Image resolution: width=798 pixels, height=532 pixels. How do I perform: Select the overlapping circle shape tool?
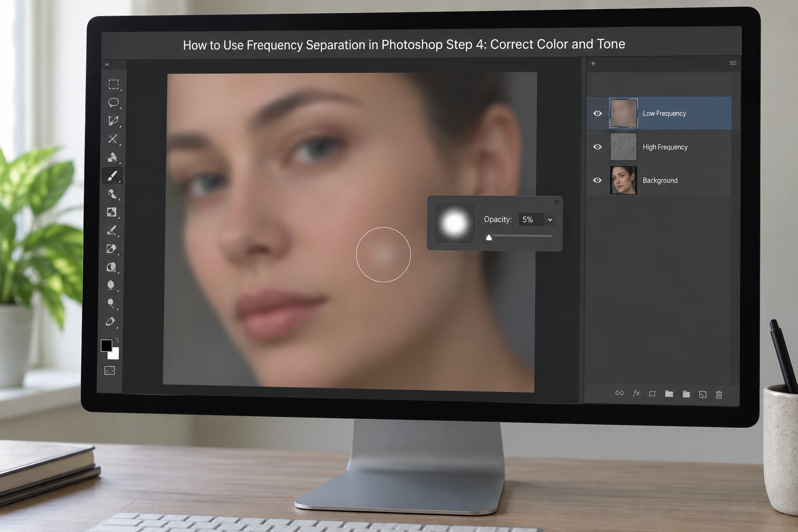click(111, 267)
